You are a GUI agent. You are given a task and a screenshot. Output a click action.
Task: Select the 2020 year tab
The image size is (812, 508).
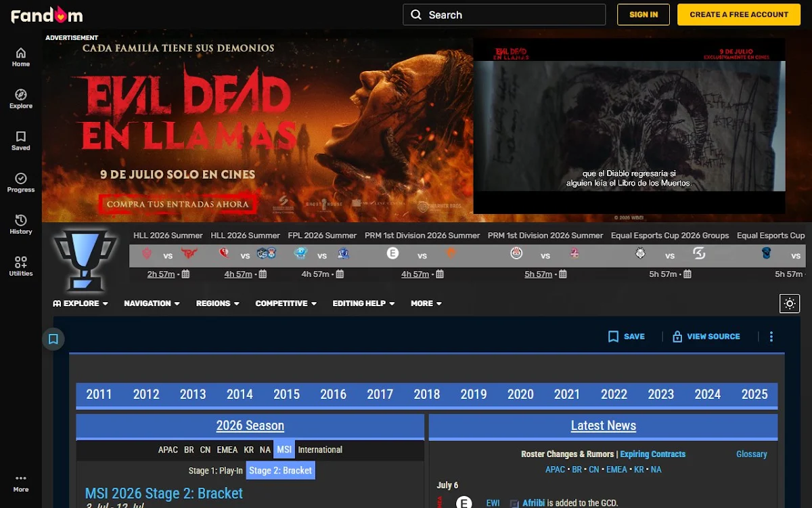click(x=520, y=394)
